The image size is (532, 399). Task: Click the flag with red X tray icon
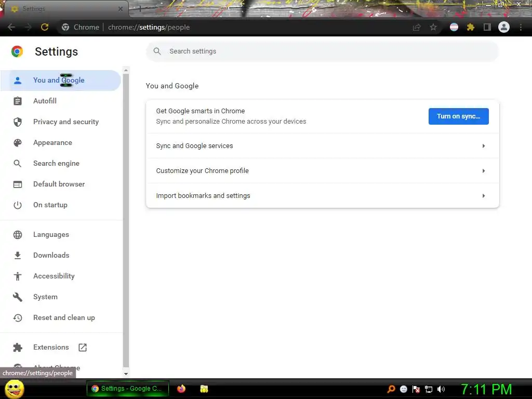click(416, 389)
